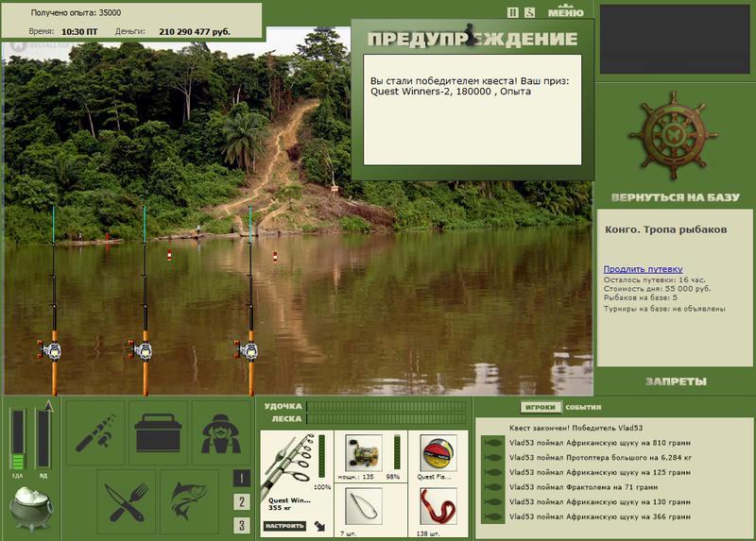This screenshot has height=541, width=756.
Task: Click the rod's 100% condition bar
Action: pos(322,456)
